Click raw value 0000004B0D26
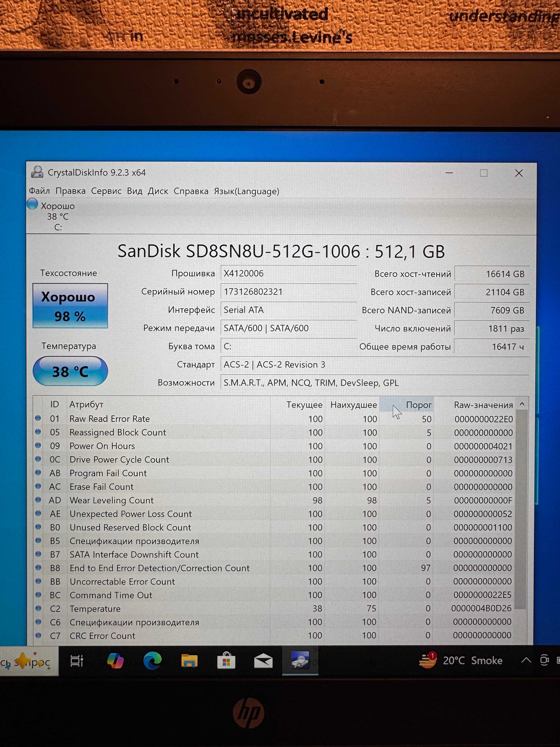 (481, 608)
